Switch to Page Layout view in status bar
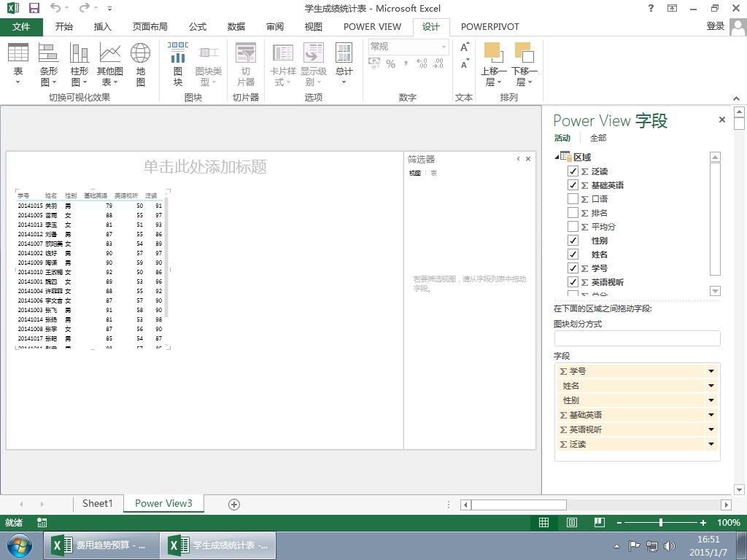This screenshot has height=560, width=747. point(572,522)
